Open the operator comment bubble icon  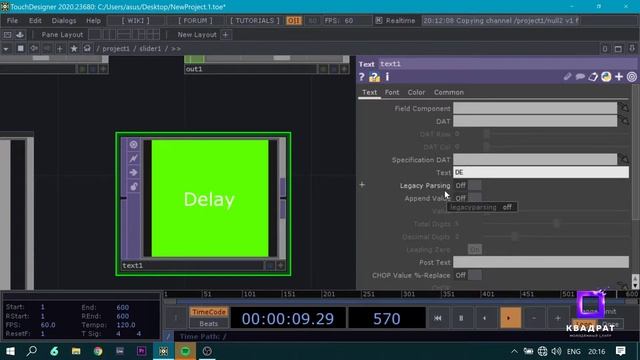(x=580, y=77)
